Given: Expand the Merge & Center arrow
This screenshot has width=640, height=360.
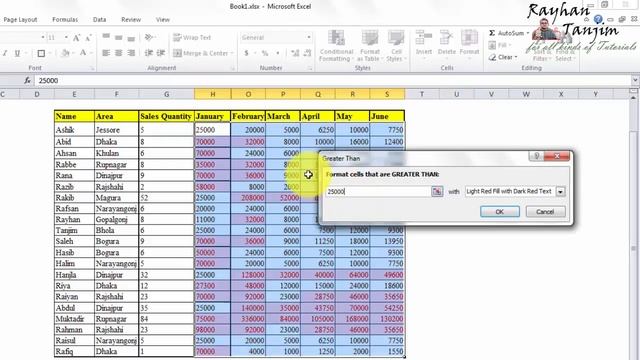Looking at the screenshot, I should 232,53.
